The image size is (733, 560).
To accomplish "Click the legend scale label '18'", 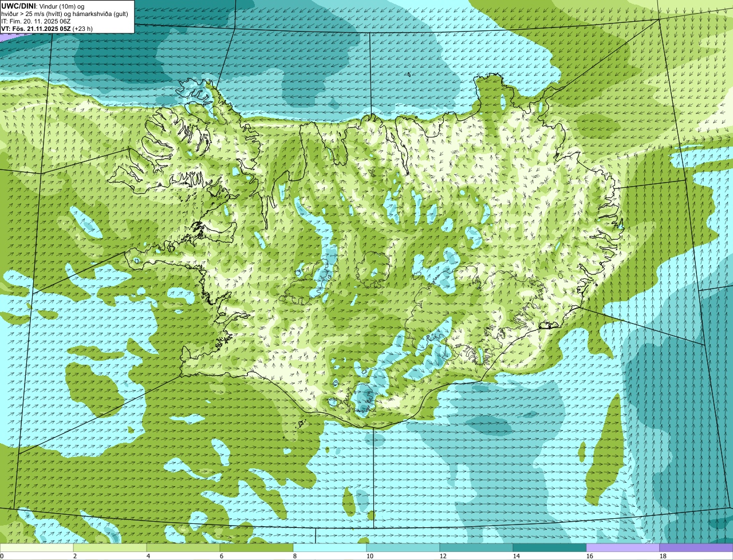I will click(x=663, y=556).
